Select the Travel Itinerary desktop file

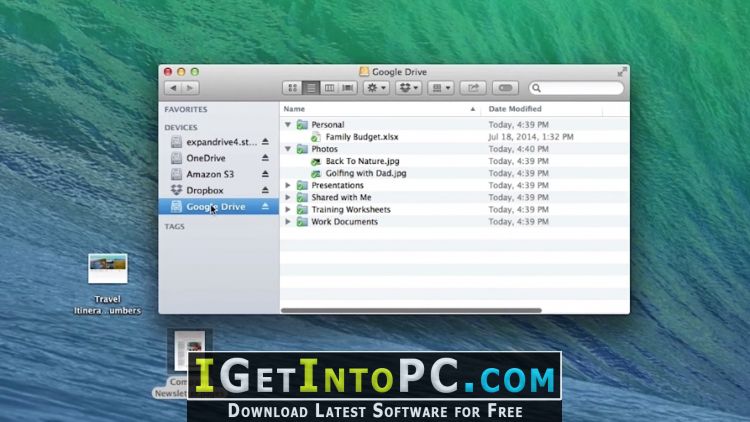pyautogui.click(x=108, y=285)
